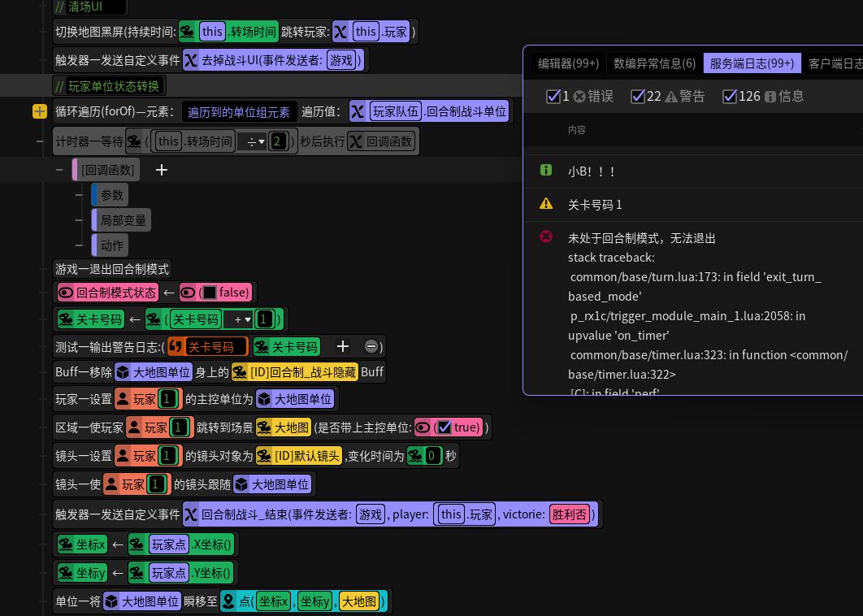
Task: Switch to the 编辑器(99+) tab
Action: (x=569, y=63)
